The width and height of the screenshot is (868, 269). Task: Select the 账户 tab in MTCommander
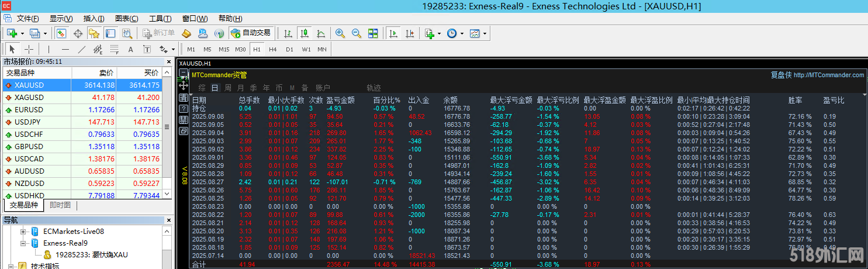323,88
